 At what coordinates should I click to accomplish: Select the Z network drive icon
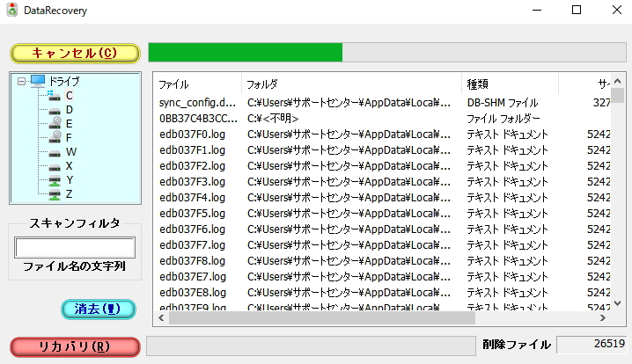[x=54, y=193]
